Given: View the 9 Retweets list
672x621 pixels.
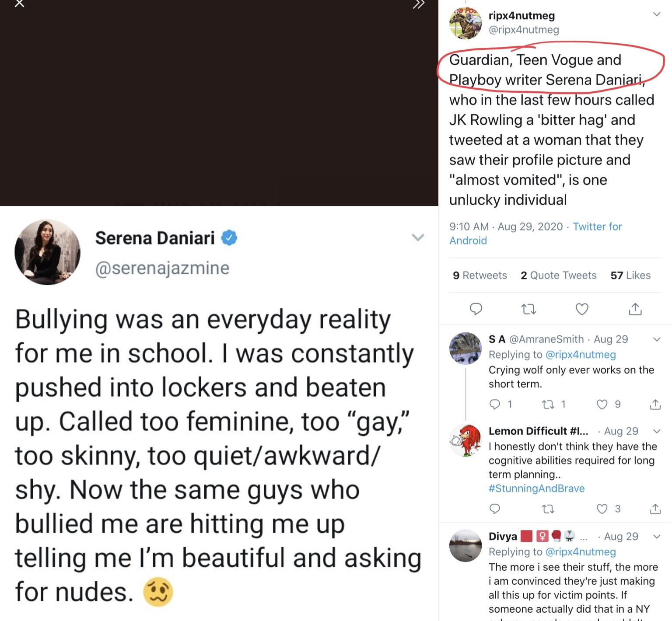Looking at the screenshot, I should click(x=480, y=276).
